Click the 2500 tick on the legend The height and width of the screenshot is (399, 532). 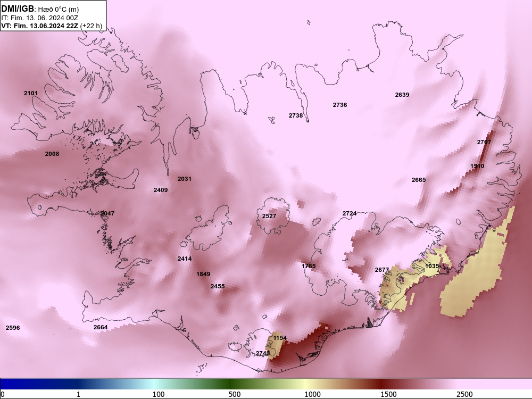tap(464, 394)
